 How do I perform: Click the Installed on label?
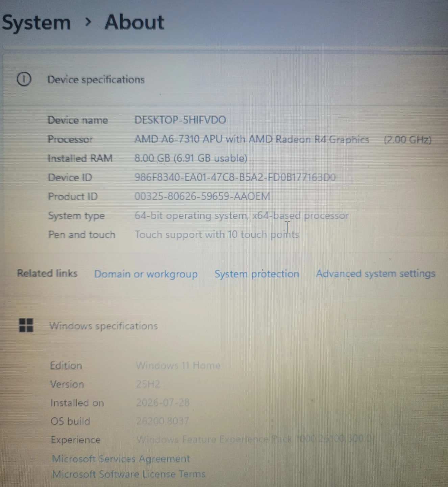pos(77,402)
